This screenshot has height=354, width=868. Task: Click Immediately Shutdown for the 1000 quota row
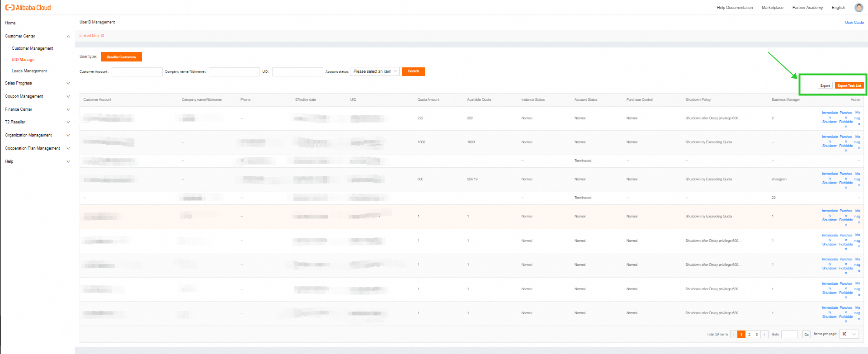[x=830, y=142]
